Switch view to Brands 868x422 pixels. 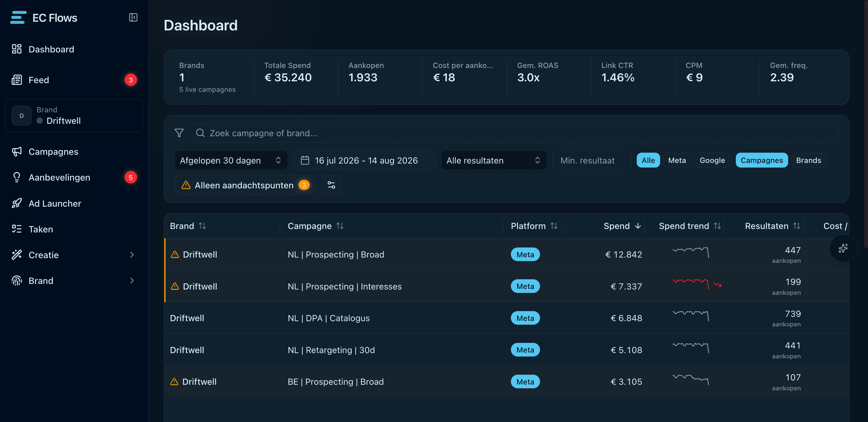(x=808, y=160)
